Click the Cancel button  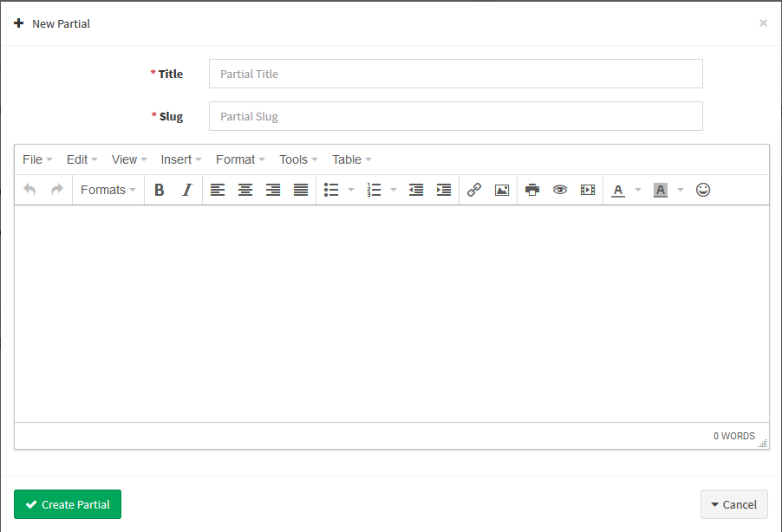[734, 504]
